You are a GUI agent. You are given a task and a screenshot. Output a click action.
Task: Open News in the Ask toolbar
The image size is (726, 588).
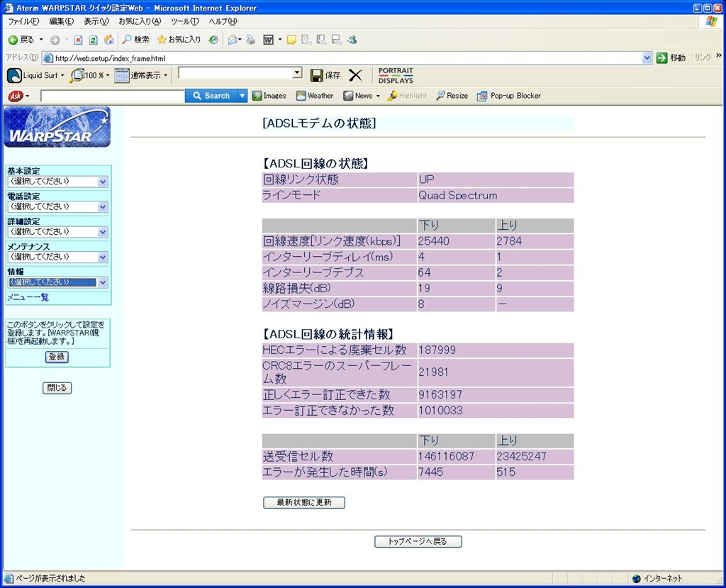(358, 96)
